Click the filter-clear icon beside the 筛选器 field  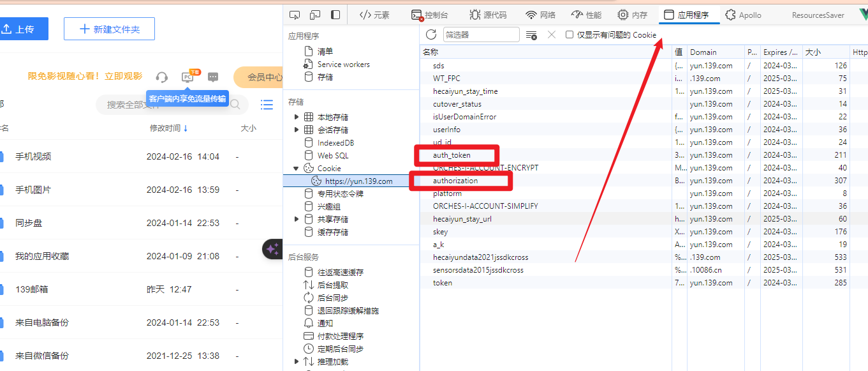(531, 34)
